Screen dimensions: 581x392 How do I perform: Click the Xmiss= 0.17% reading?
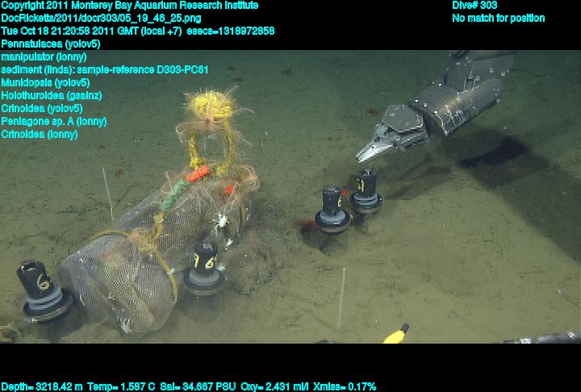tap(345, 387)
